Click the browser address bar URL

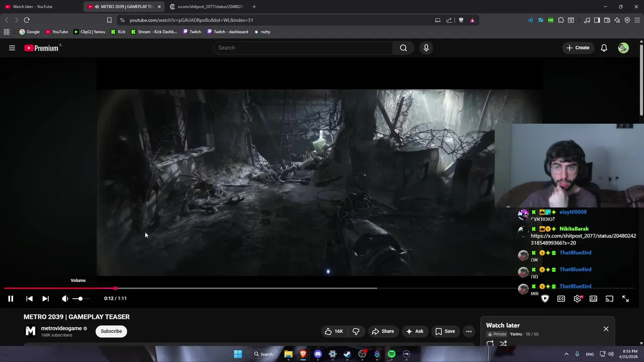191,20
